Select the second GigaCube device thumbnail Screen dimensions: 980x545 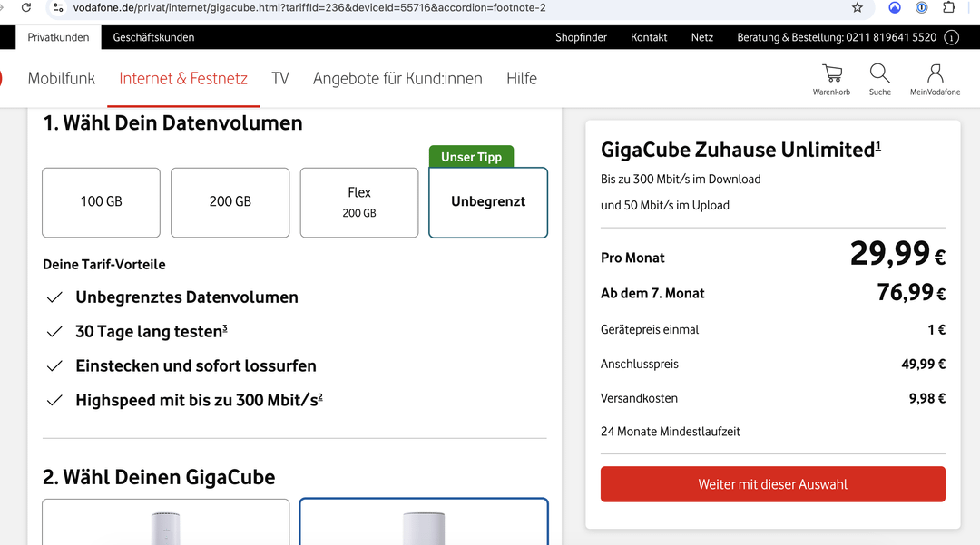tap(423, 522)
